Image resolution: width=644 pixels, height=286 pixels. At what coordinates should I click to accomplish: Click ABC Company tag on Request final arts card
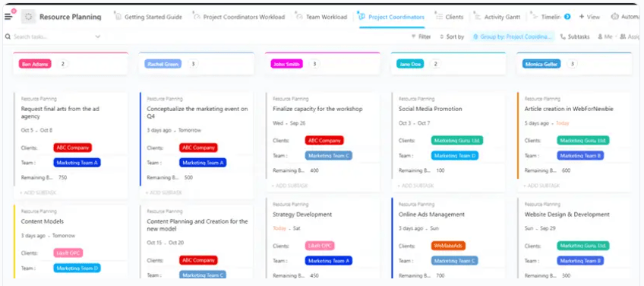tap(73, 148)
